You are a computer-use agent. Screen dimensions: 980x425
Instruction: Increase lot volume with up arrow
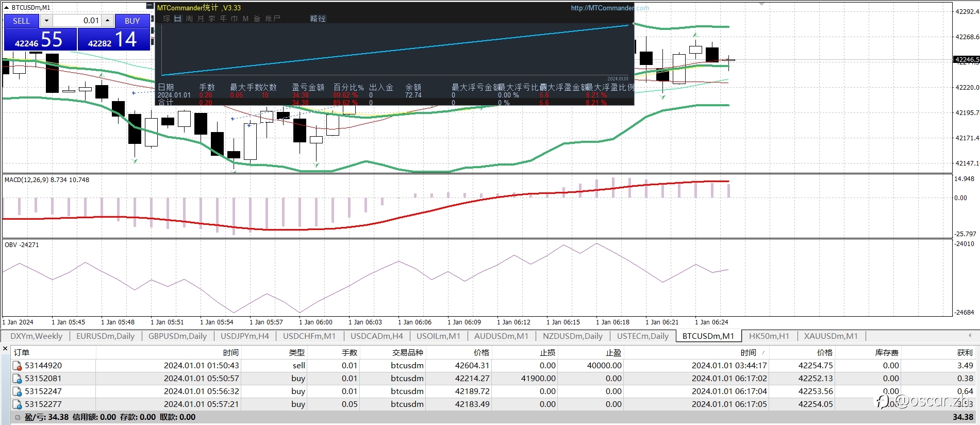(107, 21)
